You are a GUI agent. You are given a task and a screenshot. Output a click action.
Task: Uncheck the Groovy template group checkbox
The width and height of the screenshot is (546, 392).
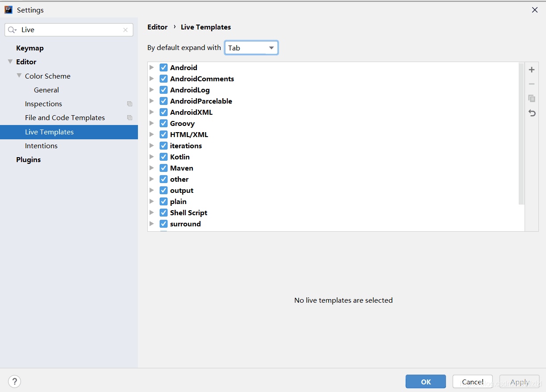(163, 123)
